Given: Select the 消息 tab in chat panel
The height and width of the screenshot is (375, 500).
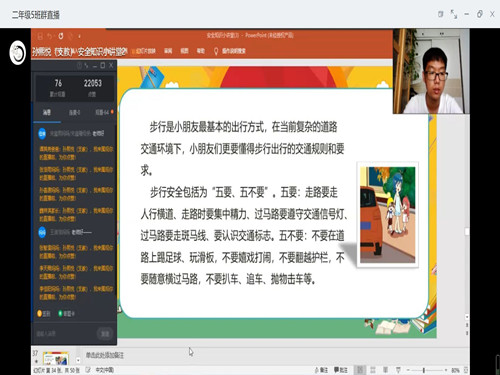Looking at the screenshot, I should click(47, 112).
